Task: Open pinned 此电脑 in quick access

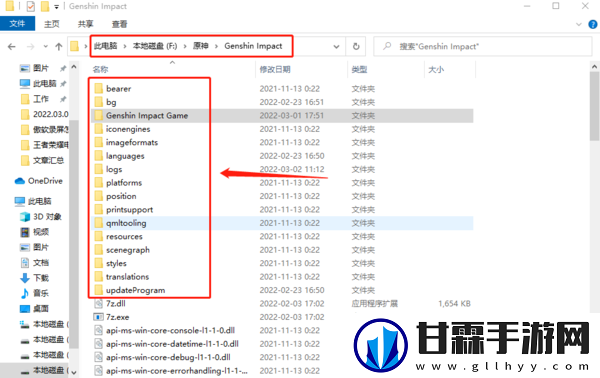Action: 44,83
